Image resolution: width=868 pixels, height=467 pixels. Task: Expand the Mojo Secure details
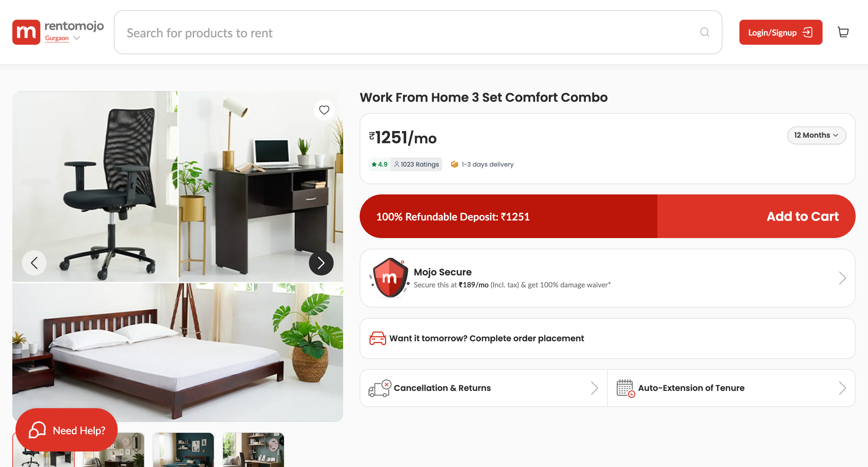(842, 278)
